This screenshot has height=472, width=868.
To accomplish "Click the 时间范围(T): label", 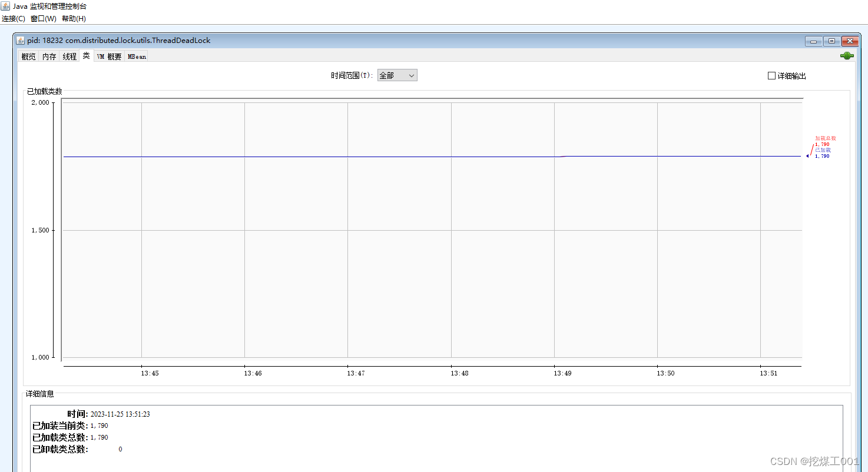I will tap(352, 76).
